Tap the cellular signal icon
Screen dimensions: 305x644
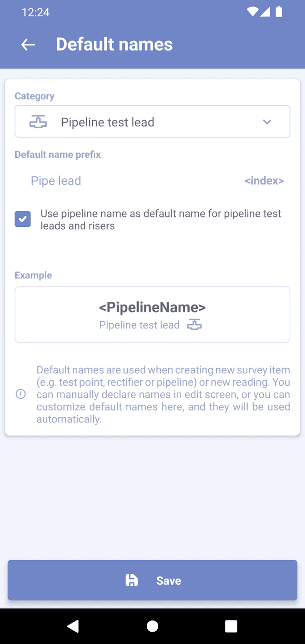[265, 12]
